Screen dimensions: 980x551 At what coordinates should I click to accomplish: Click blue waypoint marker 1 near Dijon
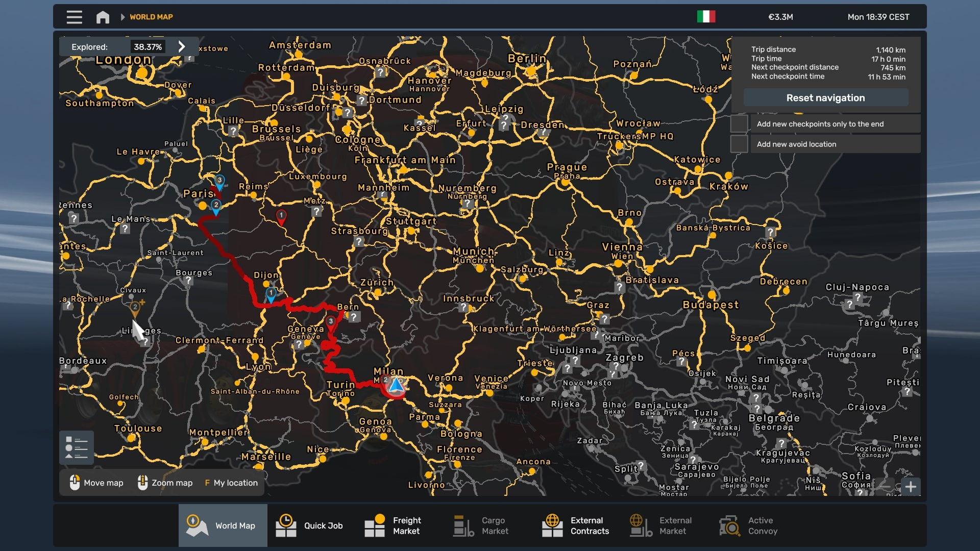(271, 294)
